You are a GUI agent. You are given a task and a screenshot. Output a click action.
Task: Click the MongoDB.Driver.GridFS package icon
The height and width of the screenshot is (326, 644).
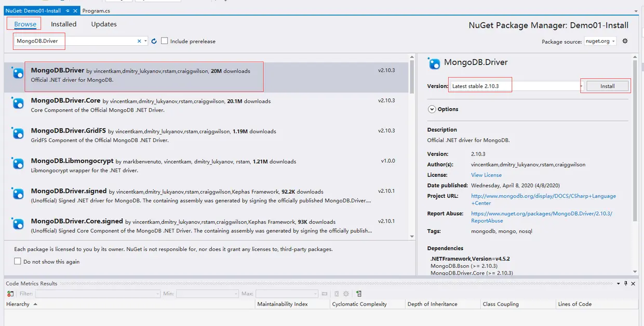click(18, 134)
